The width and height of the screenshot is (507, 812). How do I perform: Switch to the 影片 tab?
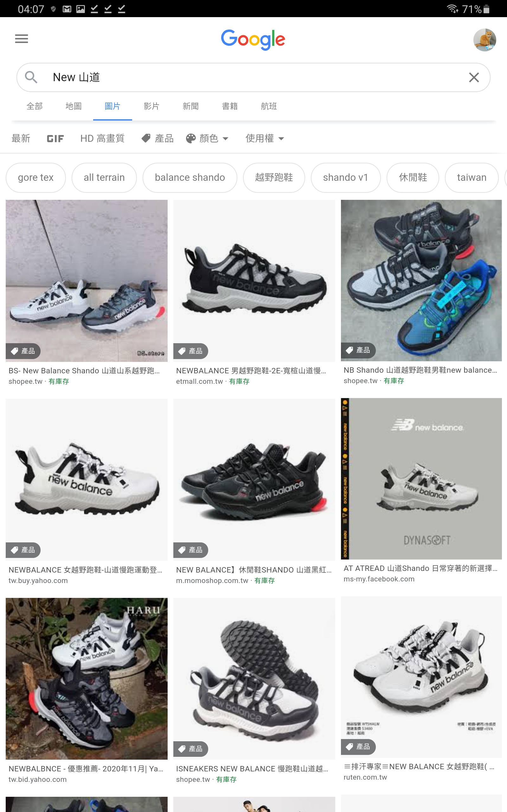pos(151,106)
